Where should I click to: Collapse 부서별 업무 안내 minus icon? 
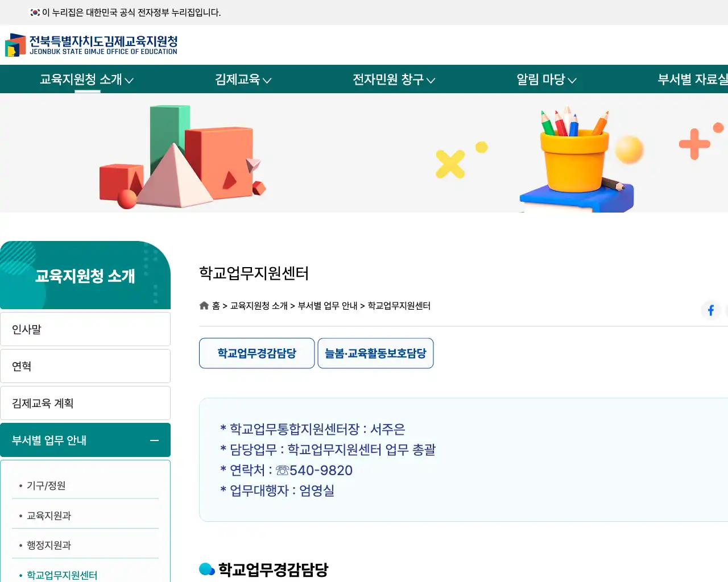pos(154,440)
